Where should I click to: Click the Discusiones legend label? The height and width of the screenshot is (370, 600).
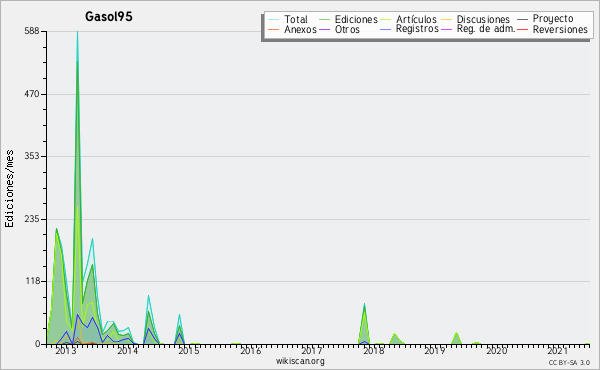483,19
